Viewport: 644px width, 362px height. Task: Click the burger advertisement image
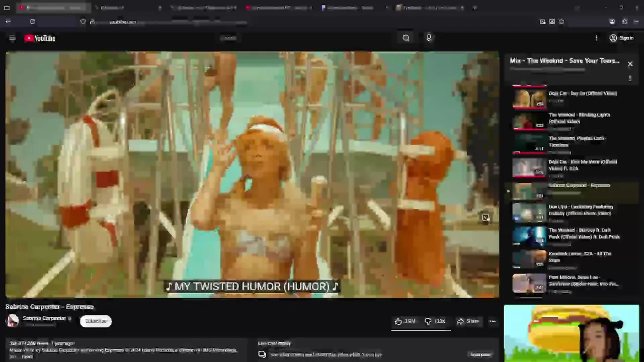click(x=572, y=333)
